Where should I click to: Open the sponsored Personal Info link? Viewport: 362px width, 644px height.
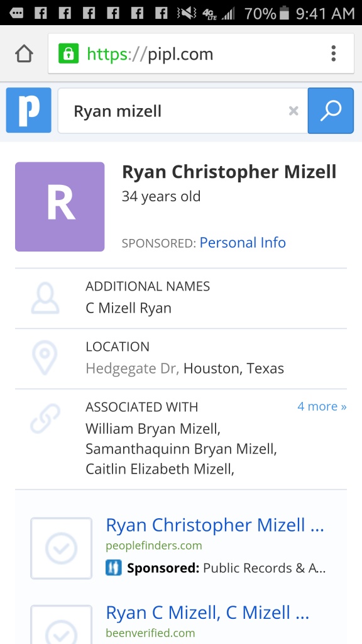[243, 243]
